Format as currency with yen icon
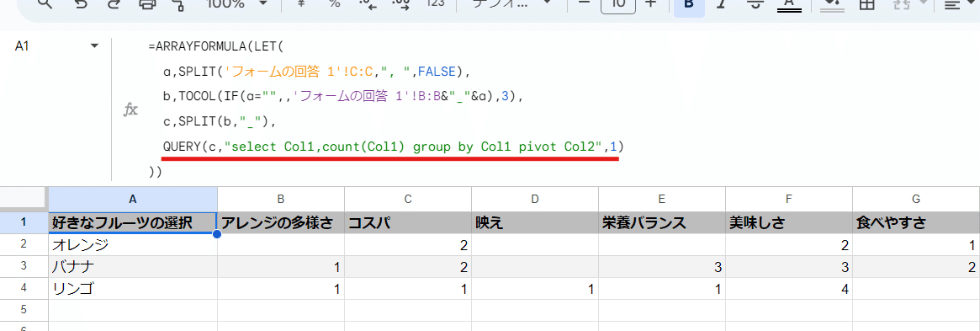Screen dimensions: 980x331 [302, 3]
